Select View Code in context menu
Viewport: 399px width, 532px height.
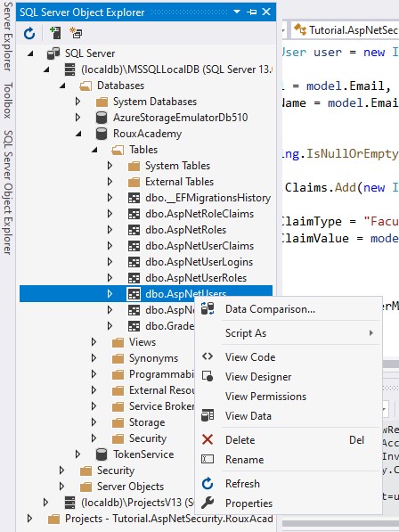pyautogui.click(x=289, y=357)
